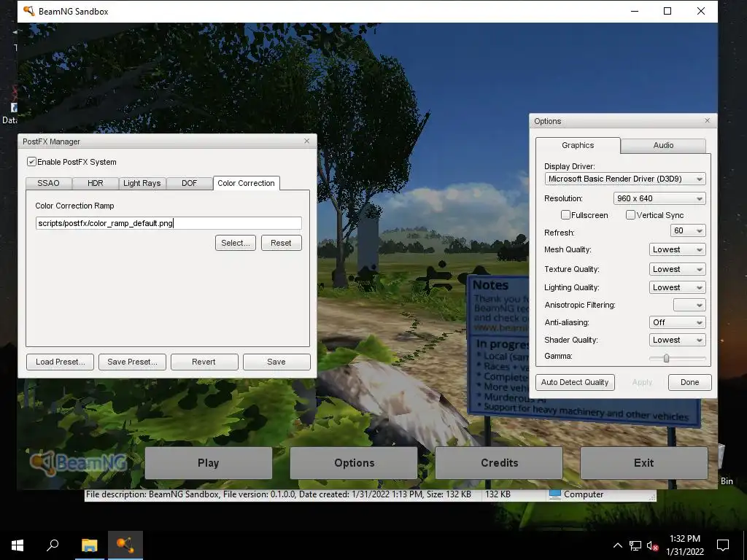
Task: Adjust the Gamma slider handle
Action: coord(667,358)
